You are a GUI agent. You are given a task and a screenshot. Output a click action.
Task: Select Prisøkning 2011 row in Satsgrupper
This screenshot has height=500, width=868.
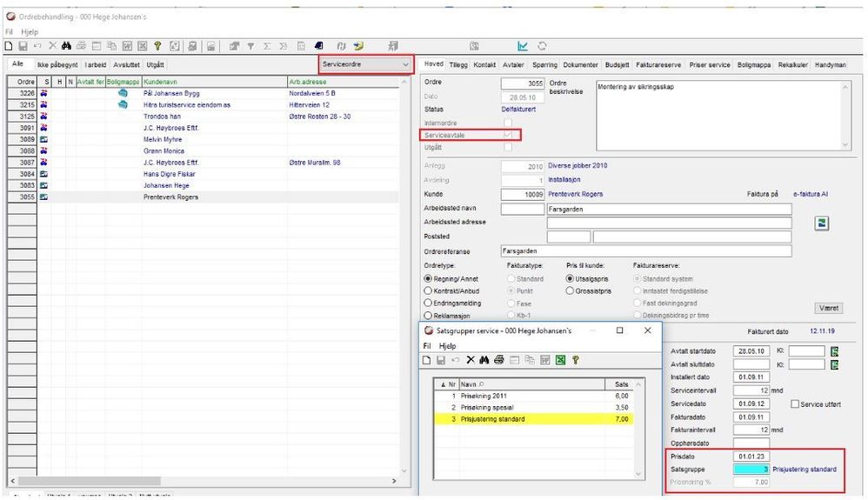pyautogui.click(x=534, y=396)
